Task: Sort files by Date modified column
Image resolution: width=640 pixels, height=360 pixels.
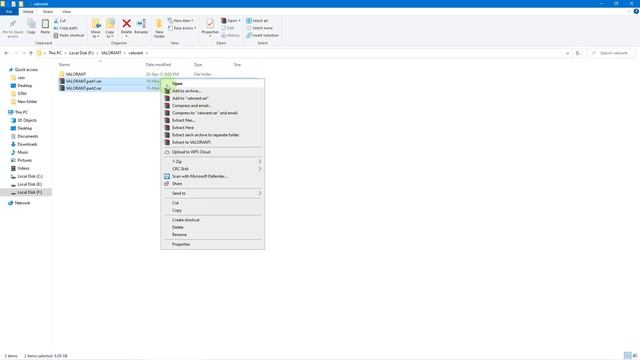Action: [158, 64]
